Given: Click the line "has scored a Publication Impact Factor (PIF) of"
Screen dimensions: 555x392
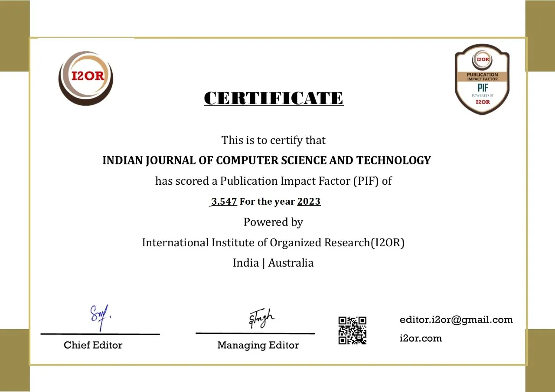Looking at the screenshot, I should pyautogui.click(x=274, y=181).
